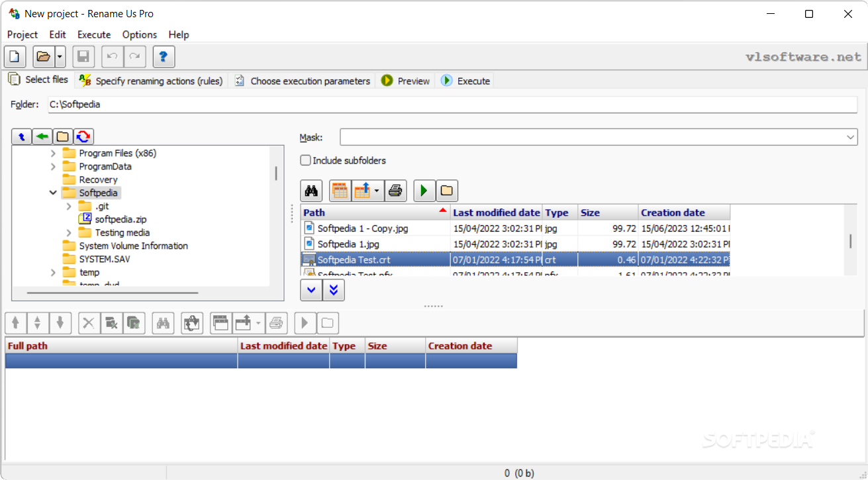Open the Options menu

pos(140,34)
